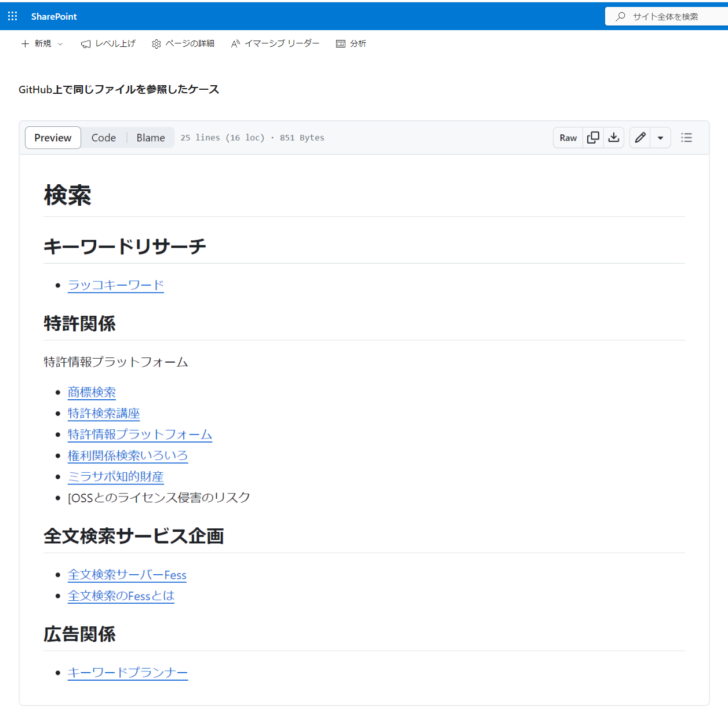This screenshot has height=719, width=728.
Task: Click the Immersive Reader icon
Action: coord(235,43)
